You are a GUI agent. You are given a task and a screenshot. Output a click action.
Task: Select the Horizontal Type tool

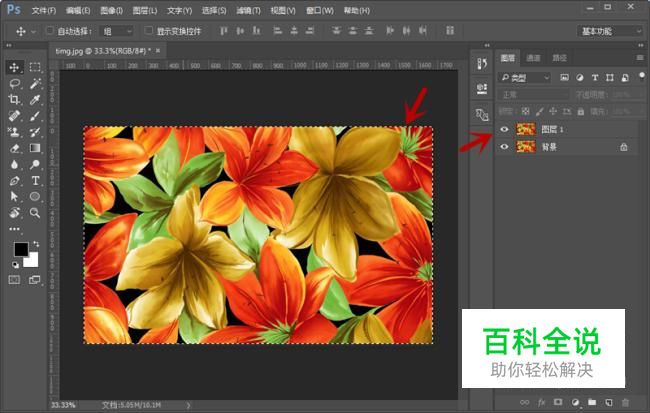click(x=35, y=180)
